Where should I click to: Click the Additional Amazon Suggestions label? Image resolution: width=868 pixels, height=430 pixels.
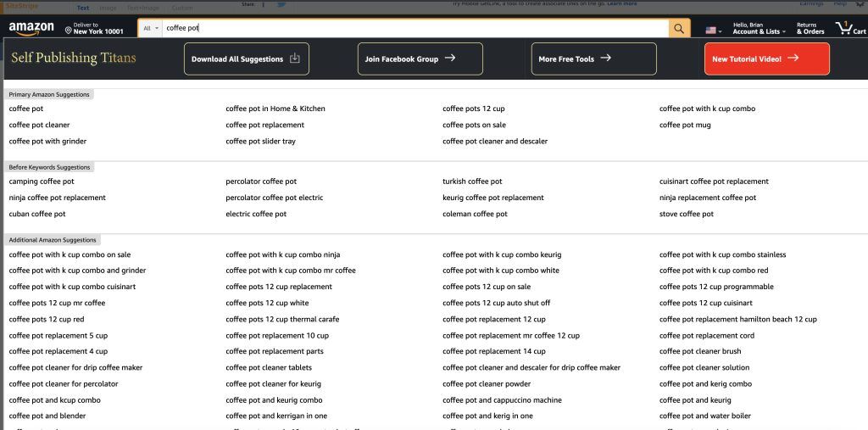[x=52, y=241]
